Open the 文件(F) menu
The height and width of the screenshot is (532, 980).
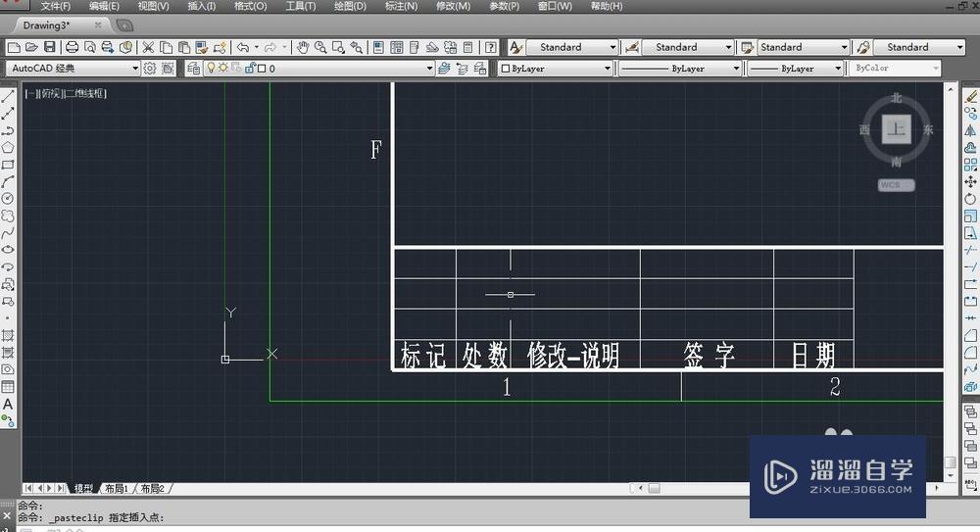click(x=56, y=6)
